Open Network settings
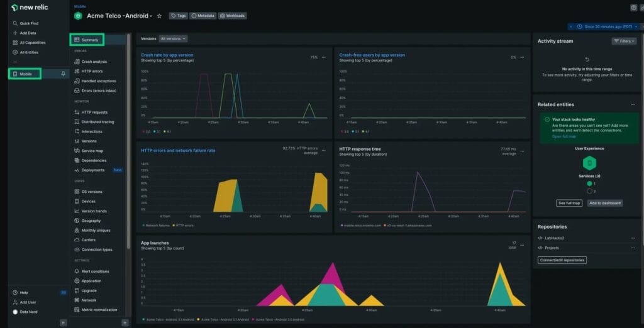This screenshot has height=328, width=644. tap(86, 300)
